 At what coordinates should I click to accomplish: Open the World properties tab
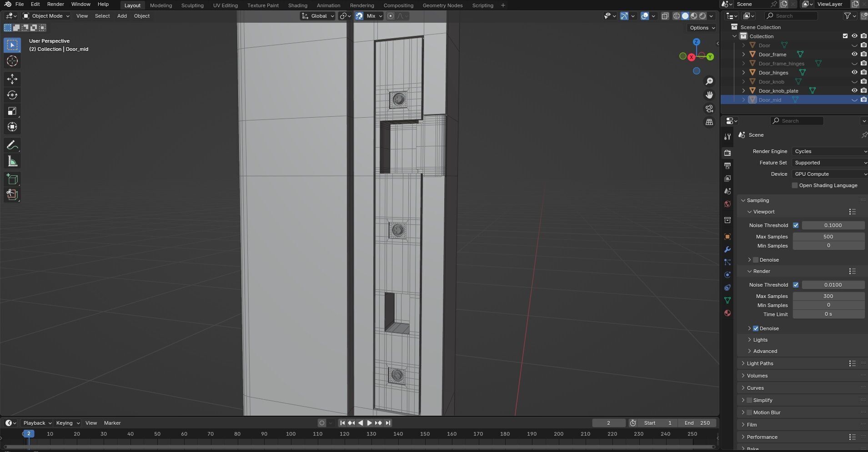[x=728, y=204]
